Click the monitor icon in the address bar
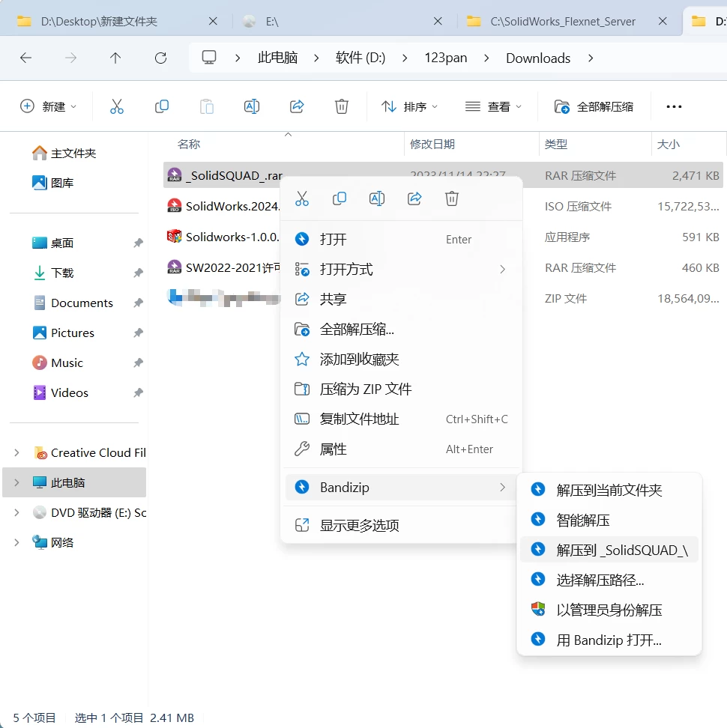Screen dimensions: 727x728 click(209, 58)
